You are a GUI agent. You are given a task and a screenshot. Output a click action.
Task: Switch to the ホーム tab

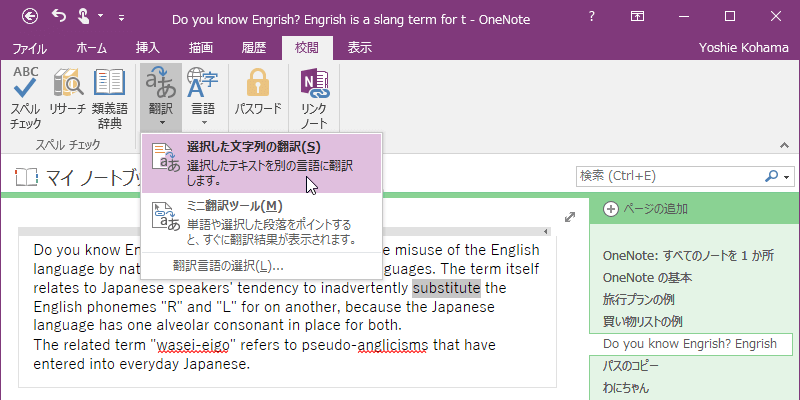pos(91,48)
